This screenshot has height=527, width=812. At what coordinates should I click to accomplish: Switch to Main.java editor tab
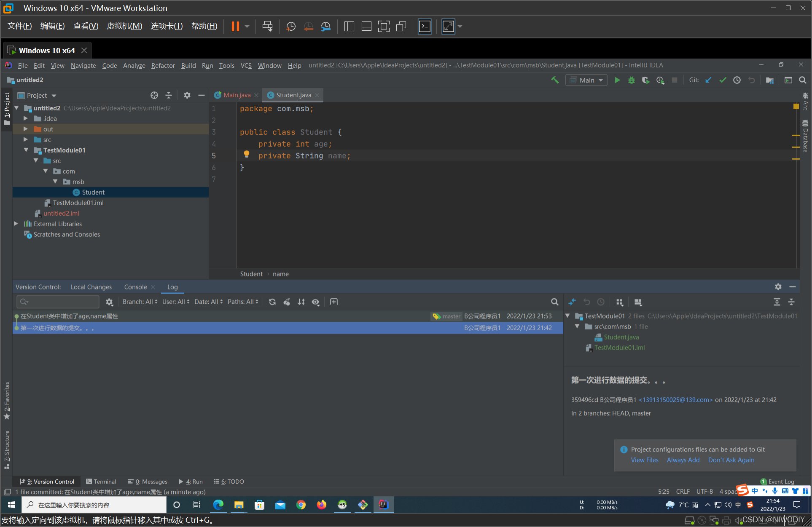pyautogui.click(x=237, y=95)
